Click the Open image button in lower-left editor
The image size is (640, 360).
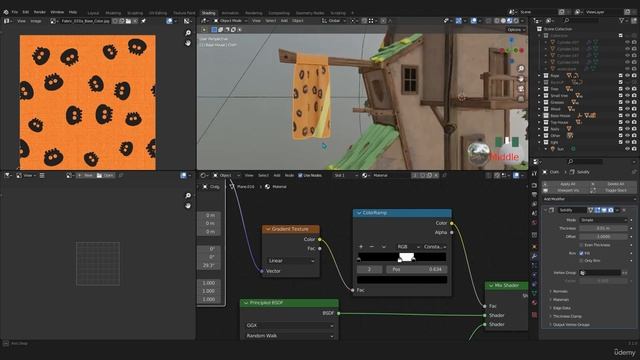pyautogui.click(x=105, y=175)
